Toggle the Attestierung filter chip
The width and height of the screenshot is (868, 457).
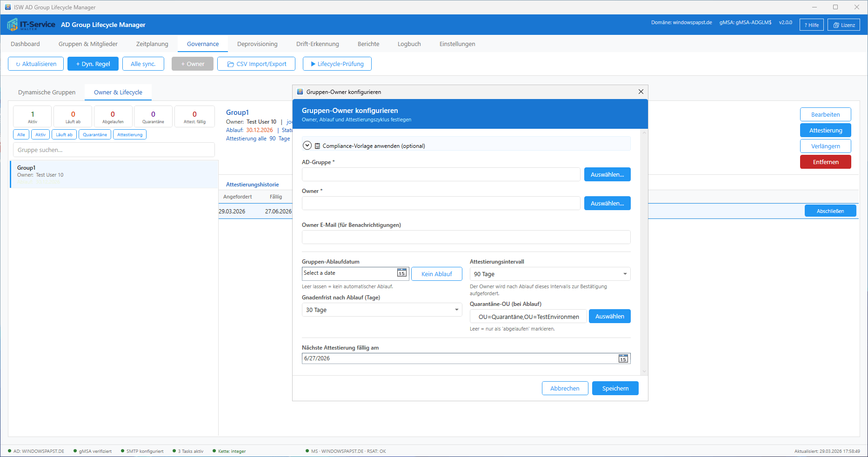click(x=130, y=135)
